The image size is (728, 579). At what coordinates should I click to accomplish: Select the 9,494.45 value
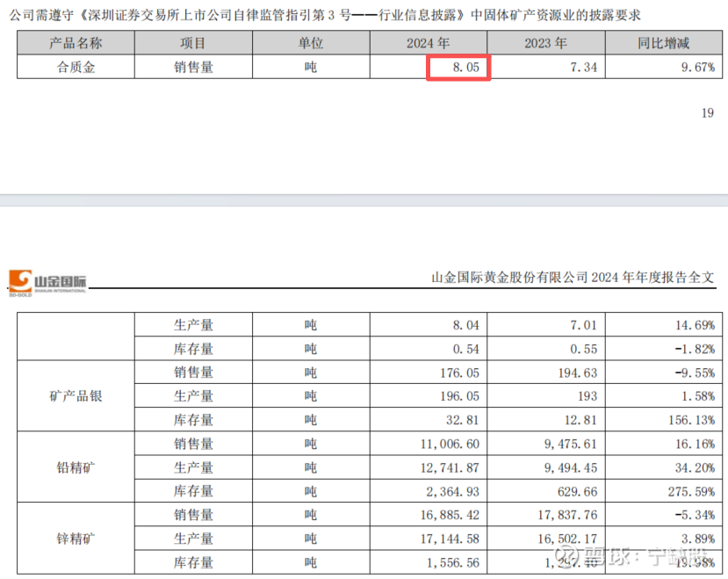pos(571,467)
